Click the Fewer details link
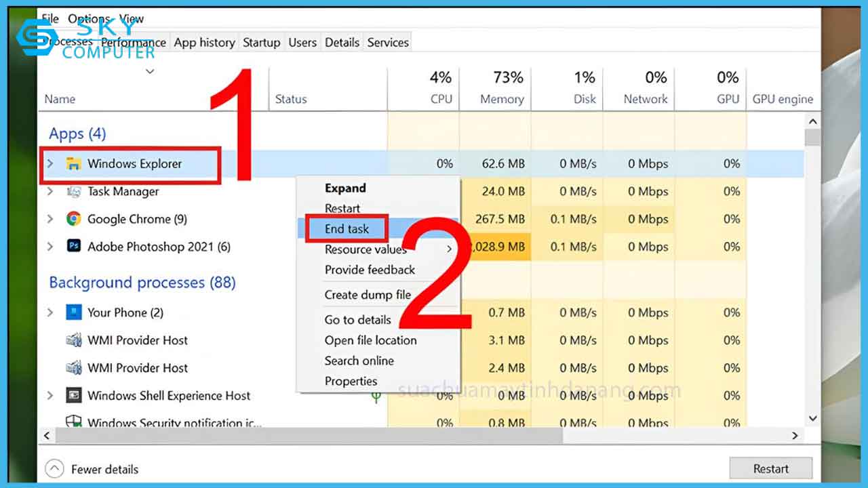 104,469
